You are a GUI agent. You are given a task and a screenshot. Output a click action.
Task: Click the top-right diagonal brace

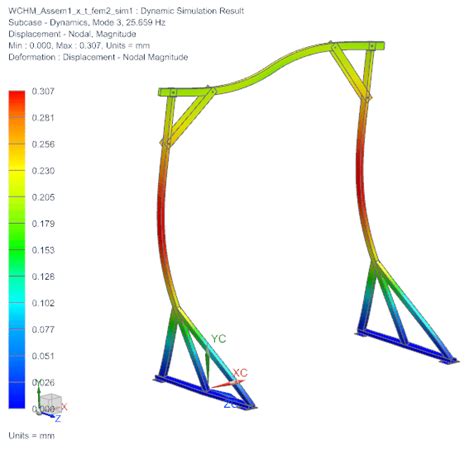click(x=350, y=72)
